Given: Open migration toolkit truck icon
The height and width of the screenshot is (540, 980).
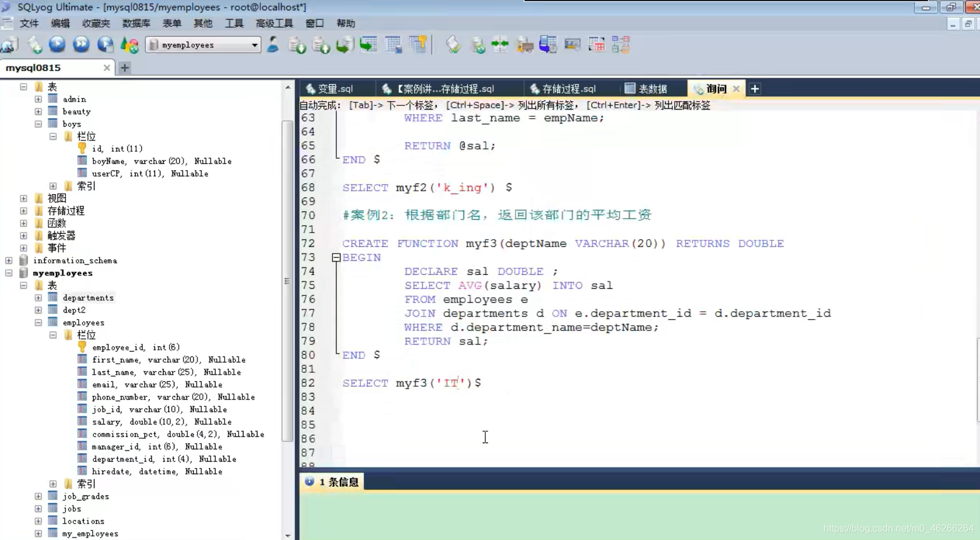Looking at the screenshot, I should point(525,45).
